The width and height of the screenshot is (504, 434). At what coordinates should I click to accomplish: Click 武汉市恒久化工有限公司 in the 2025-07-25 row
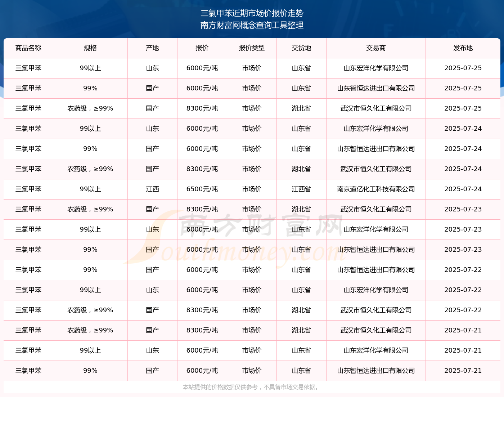[x=376, y=108]
